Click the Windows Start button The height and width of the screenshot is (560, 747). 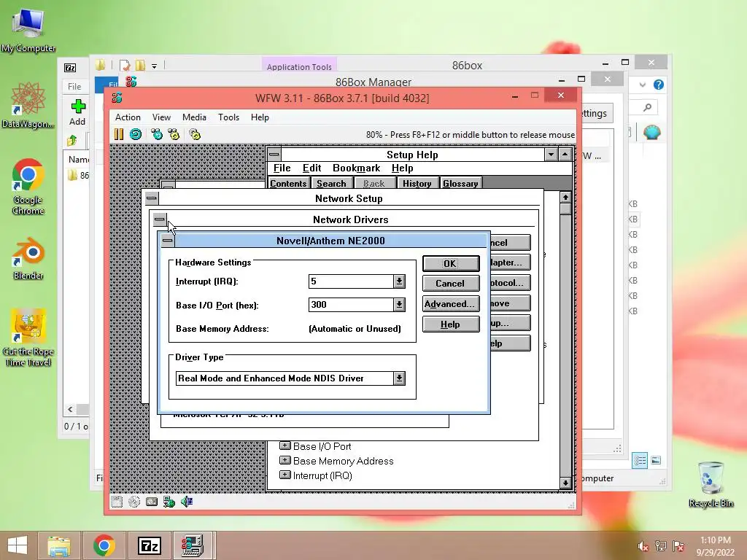coord(18,545)
